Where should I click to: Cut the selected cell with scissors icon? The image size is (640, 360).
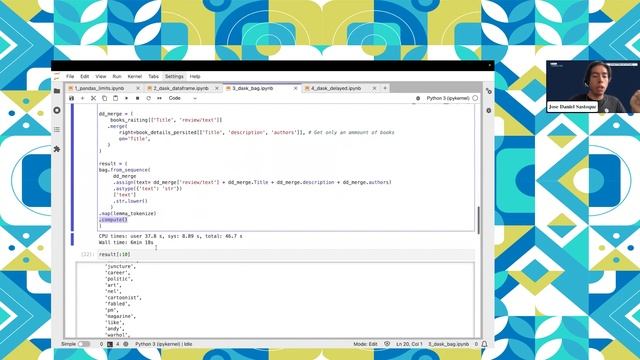93,98
